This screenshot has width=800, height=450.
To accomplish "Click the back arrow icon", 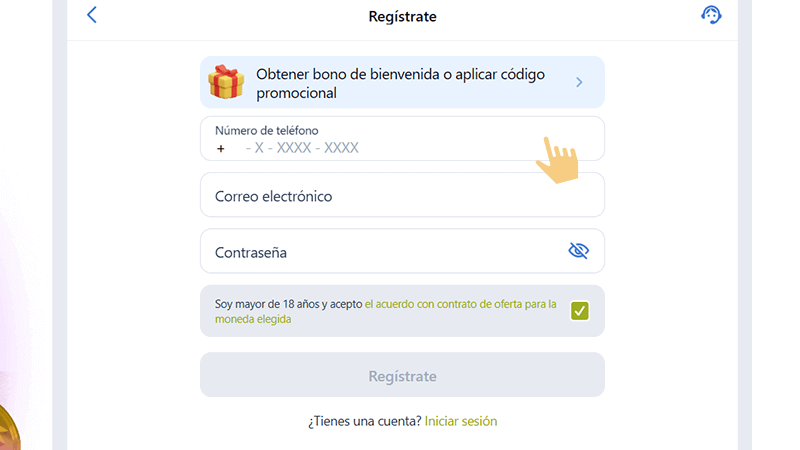I will 92,15.
